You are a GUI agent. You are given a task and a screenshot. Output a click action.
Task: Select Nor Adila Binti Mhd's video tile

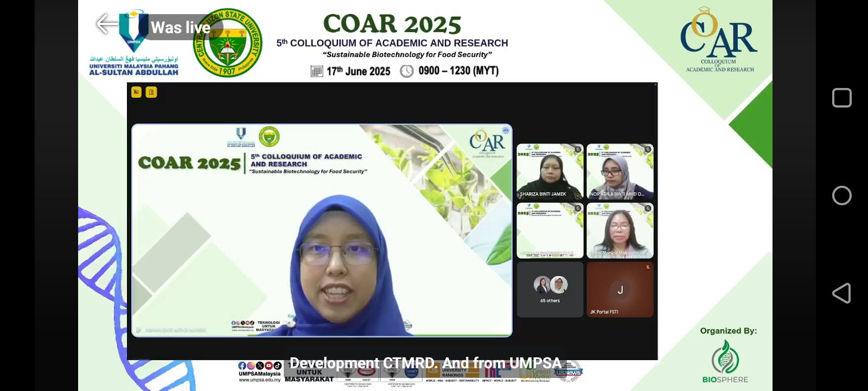620,172
